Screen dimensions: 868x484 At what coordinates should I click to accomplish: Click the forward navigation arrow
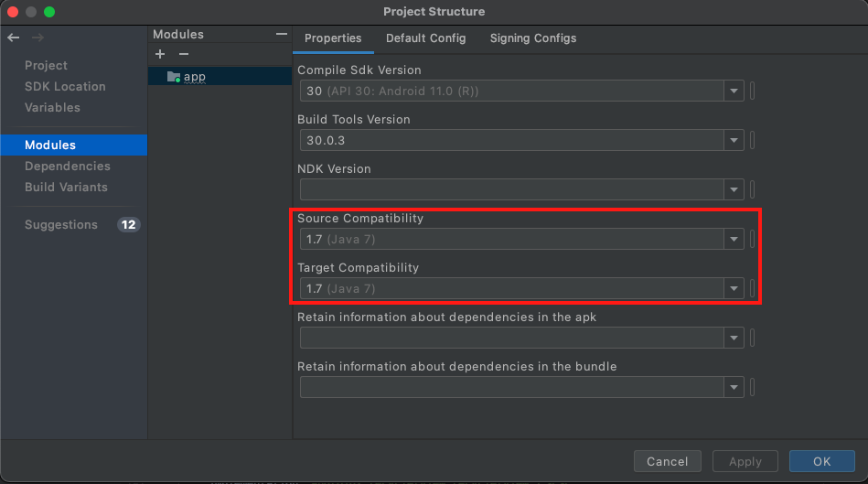38,38
